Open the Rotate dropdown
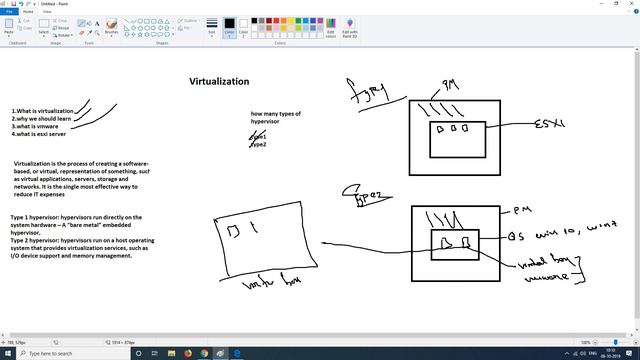Image resolution: width=640 pixels, height=360 pixels. pos(62,35)
